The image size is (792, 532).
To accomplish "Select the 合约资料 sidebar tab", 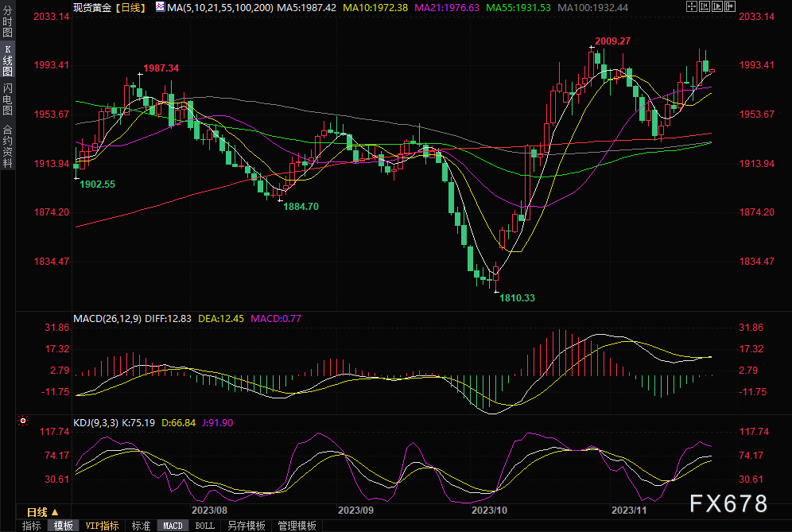I will point(8,146).
